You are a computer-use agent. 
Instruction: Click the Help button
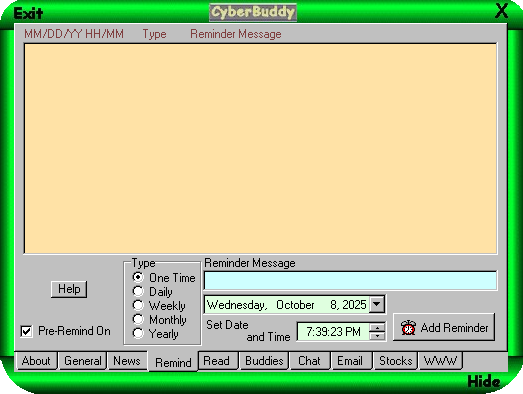[x=69, y=289]
